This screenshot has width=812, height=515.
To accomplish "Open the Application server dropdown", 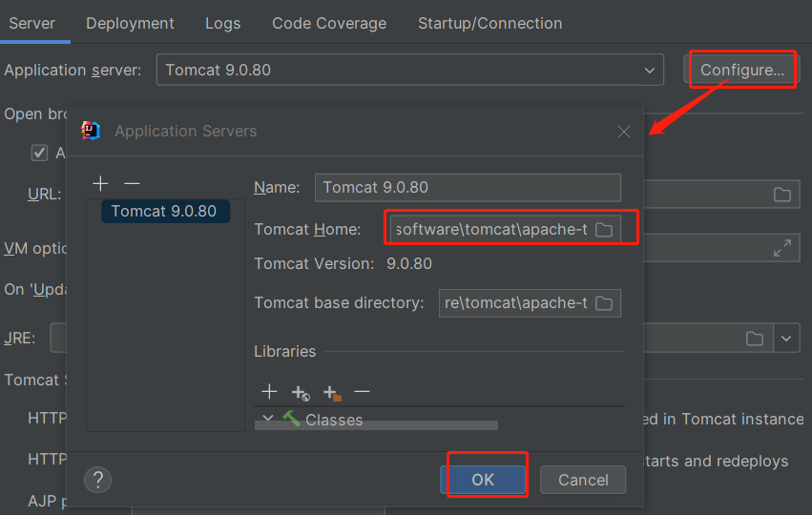I will [x=650, y=70].
